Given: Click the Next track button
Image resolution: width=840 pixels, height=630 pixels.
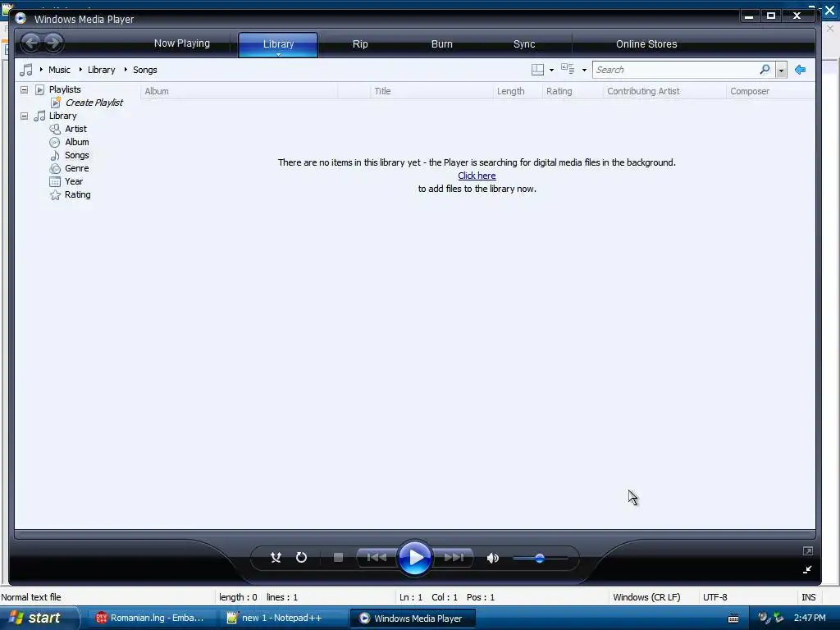Looking at the screenshot, I should coord(453,558).
